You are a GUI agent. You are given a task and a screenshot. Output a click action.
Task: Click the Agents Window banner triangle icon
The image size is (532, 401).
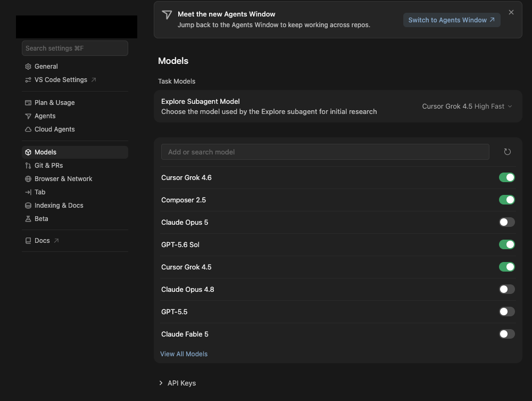[167, 14]
